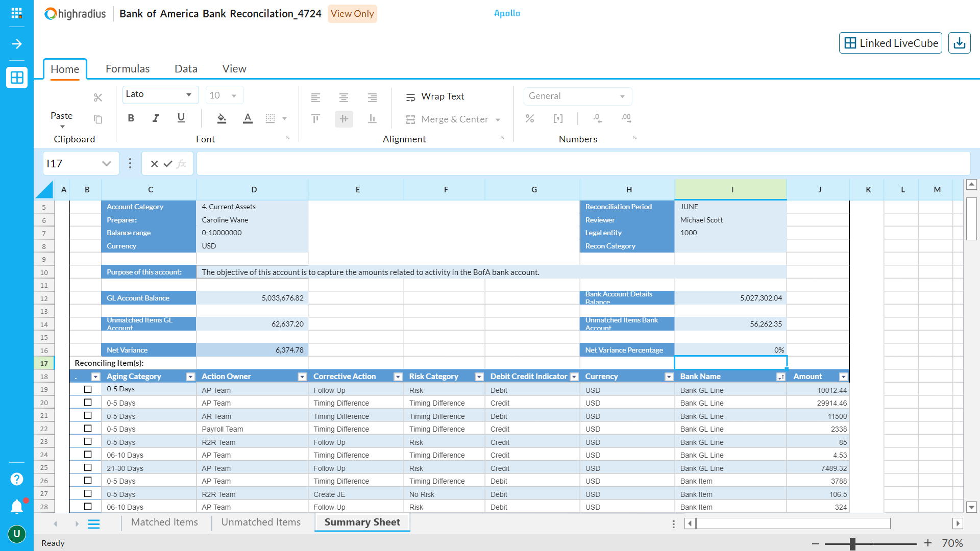
Task: Click the cut scissors icon
Action: click(x=98, y=97)
